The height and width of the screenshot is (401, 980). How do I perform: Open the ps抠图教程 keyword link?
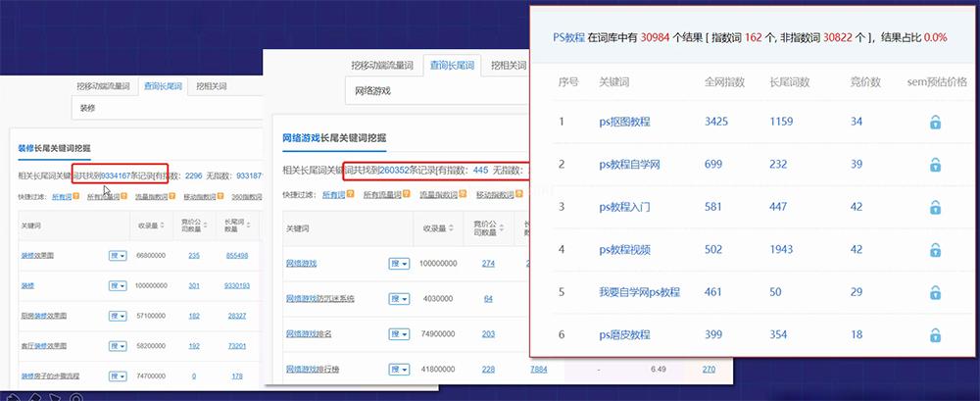click(x=624, y=123)
